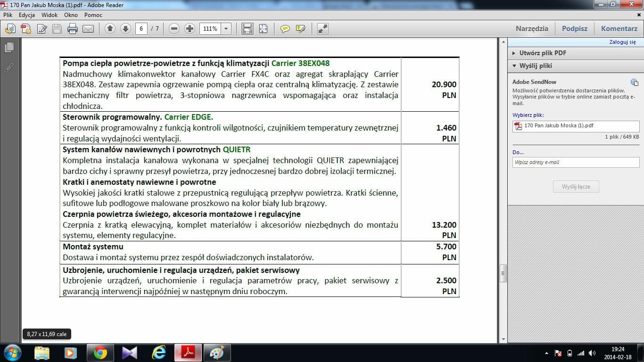Click the document scrollbar thumb

(503, 273)
